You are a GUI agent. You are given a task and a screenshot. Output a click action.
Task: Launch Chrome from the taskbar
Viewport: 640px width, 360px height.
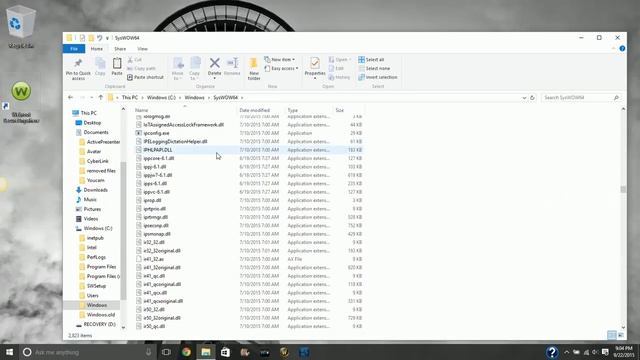pos(186,352)
